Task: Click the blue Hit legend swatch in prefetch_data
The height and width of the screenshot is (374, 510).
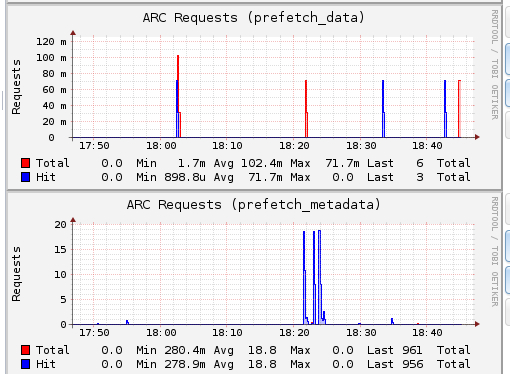Action: [26, 177]
